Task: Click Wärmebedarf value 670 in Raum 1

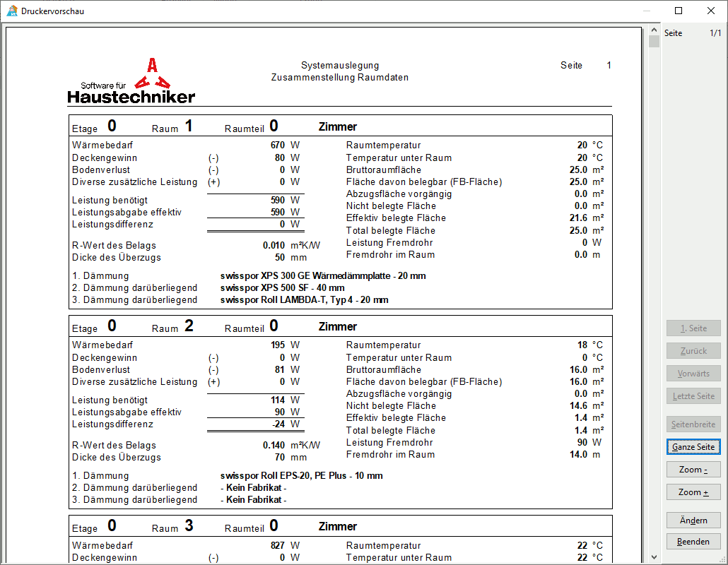Action: (278, 145)
